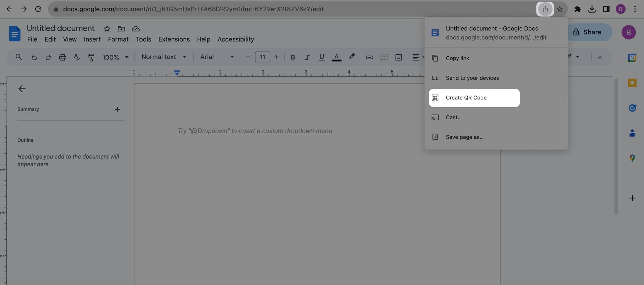Open the Normal text style dropdown
This screenshot has height=285, width=644.
coord(164,57)
